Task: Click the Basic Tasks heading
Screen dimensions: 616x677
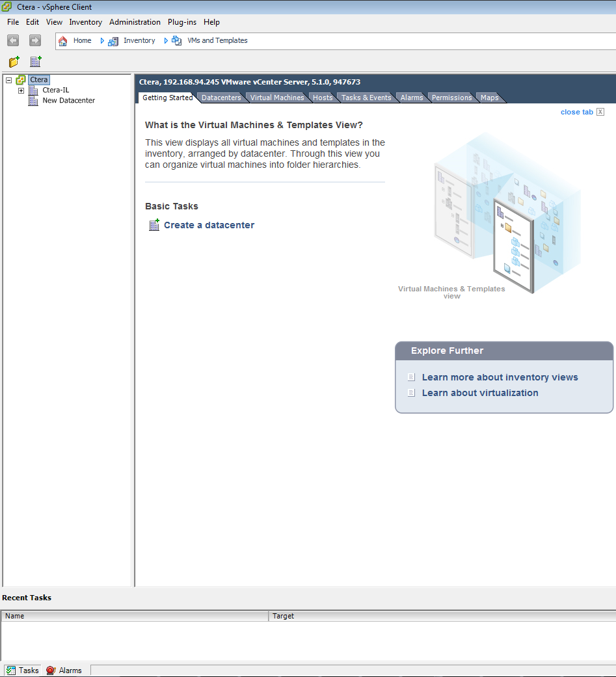Action: tap(172, 206)
